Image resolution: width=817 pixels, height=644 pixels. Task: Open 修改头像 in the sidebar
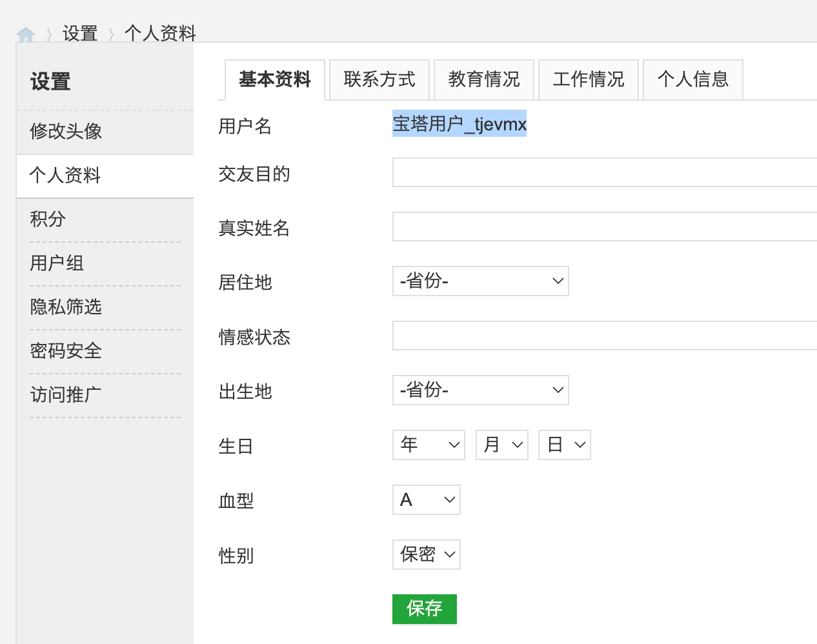coord(66,132)
